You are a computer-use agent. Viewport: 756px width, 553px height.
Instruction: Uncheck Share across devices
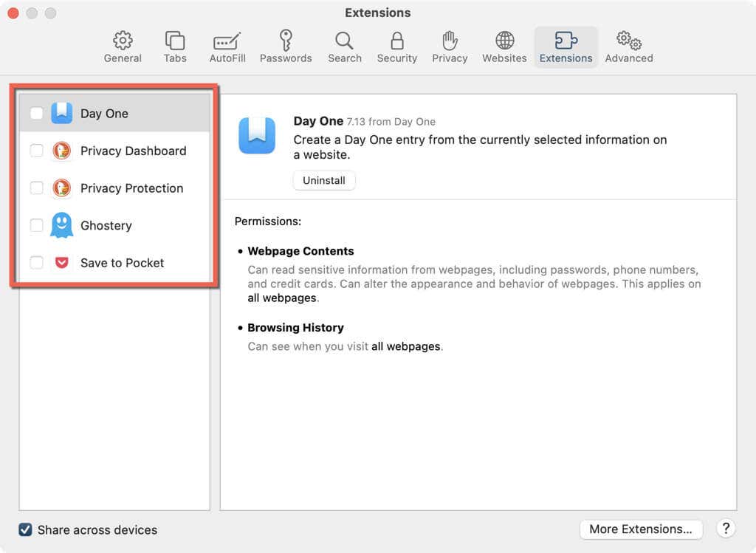coord(26,529)
